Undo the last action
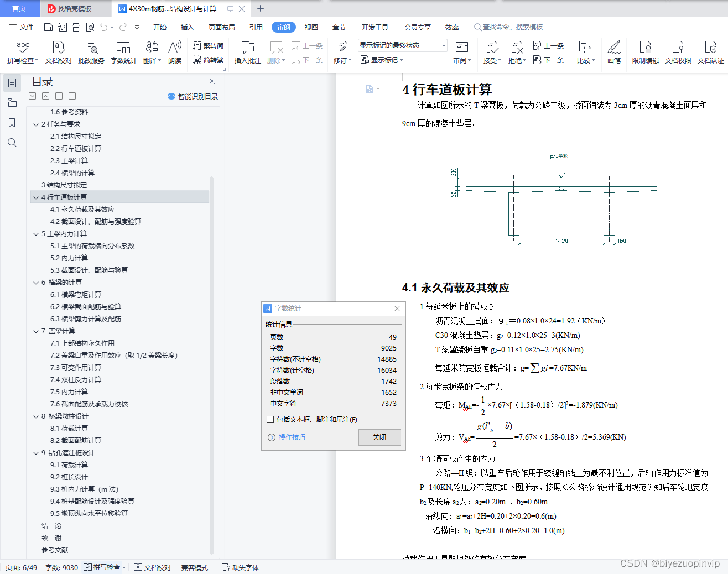The height and width of the screenshot is (574, 728). point(104,27)
